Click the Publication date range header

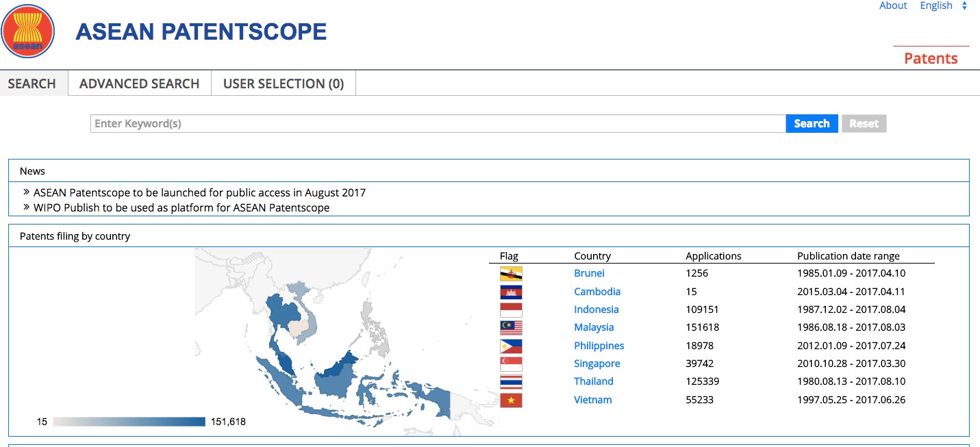849,256
